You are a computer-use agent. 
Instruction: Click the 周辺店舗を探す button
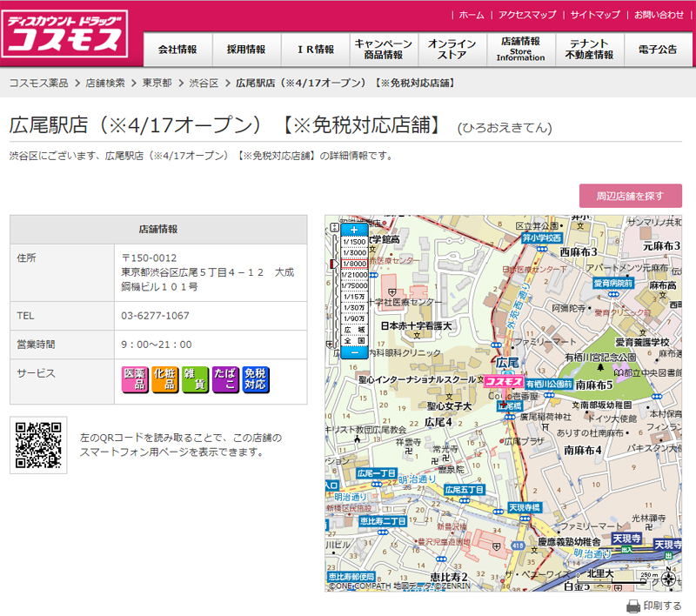tap(630, 196)
